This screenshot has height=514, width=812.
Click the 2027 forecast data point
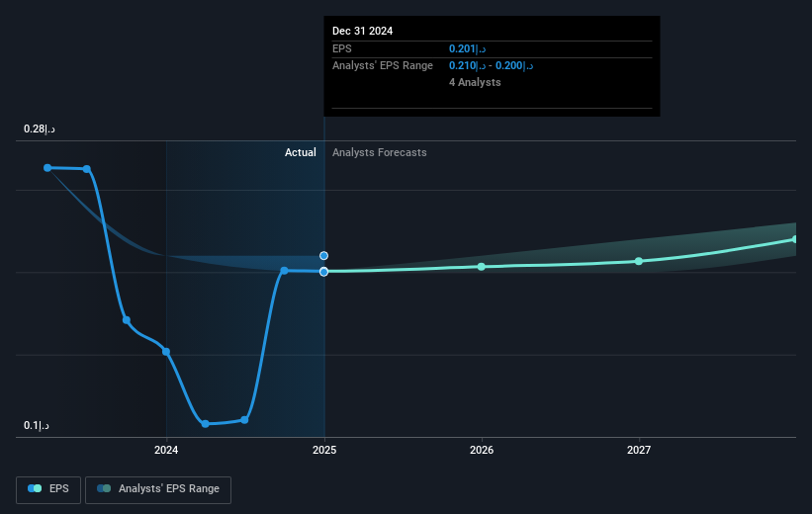click(639, 261)
